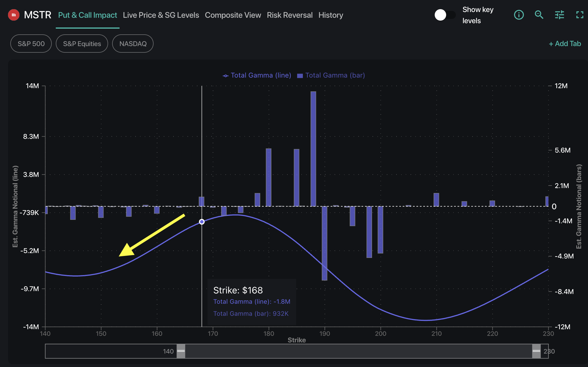Select the NASDAQ chip
Image resolution: width=588 pixels, height=367 pixels.
[133, 44]
